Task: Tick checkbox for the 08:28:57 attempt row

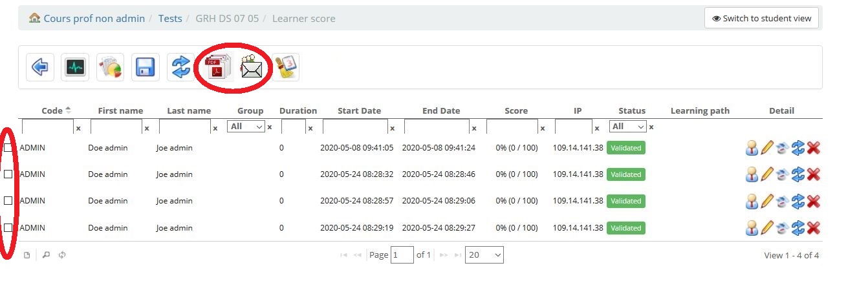Action: (8, 201)
